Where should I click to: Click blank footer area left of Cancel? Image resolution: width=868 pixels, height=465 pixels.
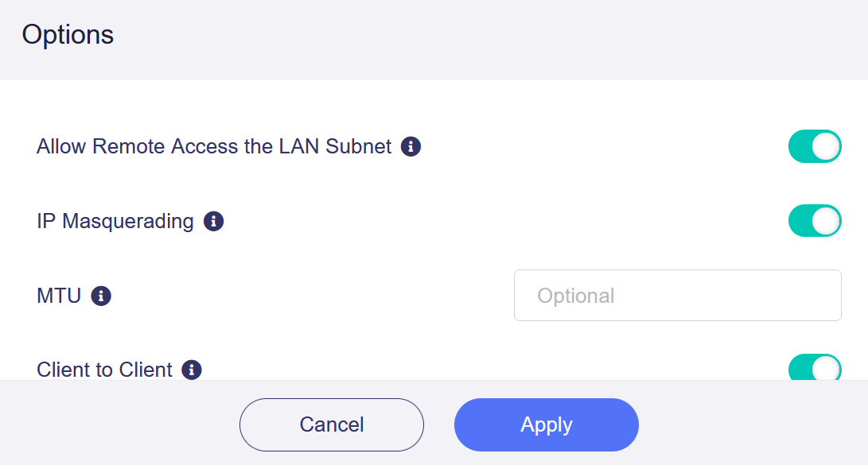coord(119,424)
